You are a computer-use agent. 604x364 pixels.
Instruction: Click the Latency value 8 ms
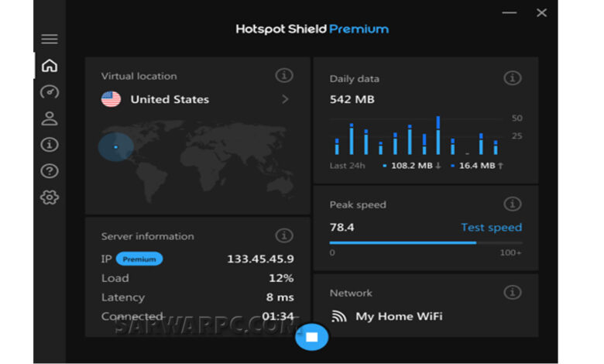280,297
